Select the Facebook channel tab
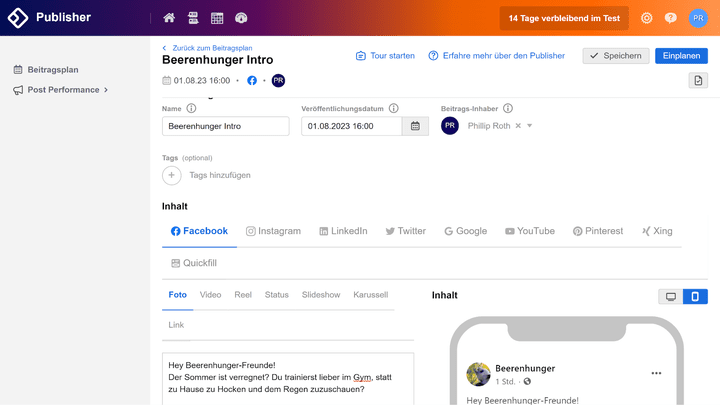The image size is (720, 405). (199, 231)
